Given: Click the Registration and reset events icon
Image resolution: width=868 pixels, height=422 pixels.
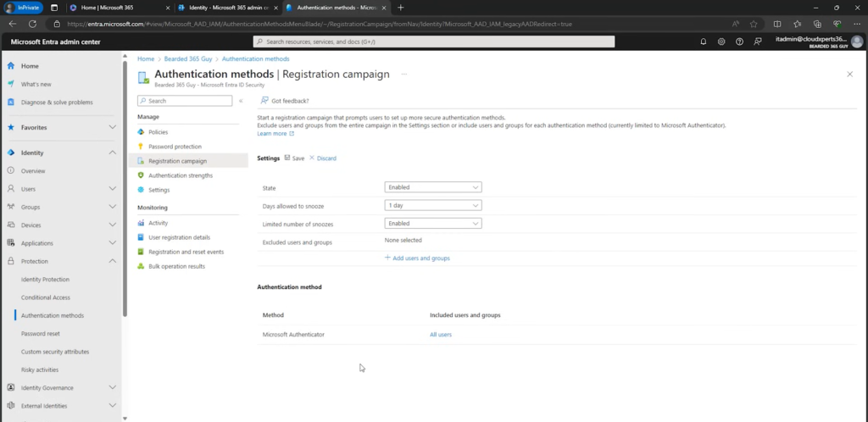Looking at the screenshot, I should coord(141,252).
